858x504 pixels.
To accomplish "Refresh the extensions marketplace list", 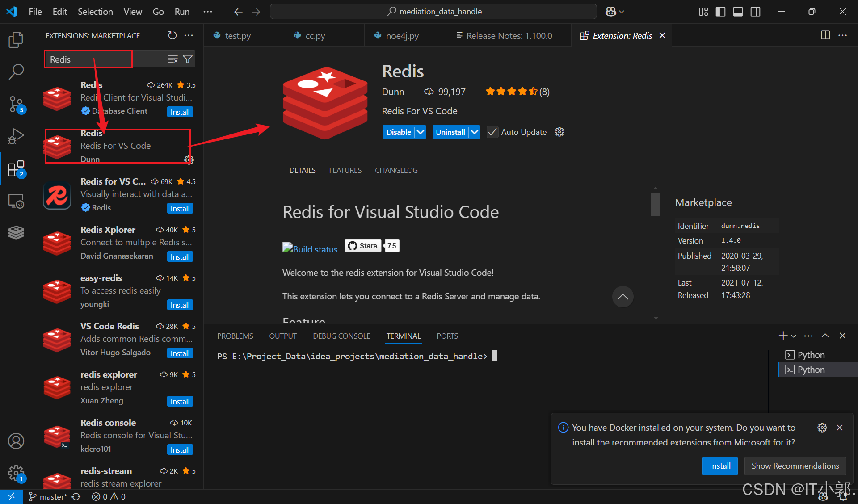I will click(x=172, y=35).
